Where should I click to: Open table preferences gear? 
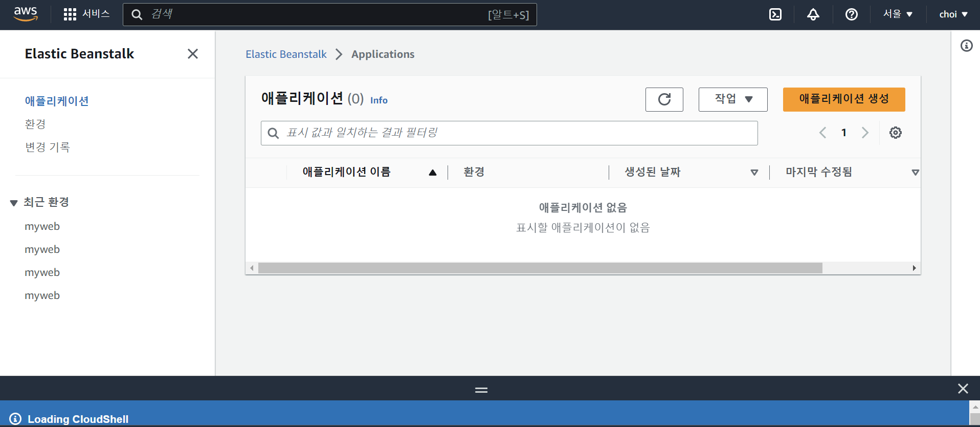[896, 133]
